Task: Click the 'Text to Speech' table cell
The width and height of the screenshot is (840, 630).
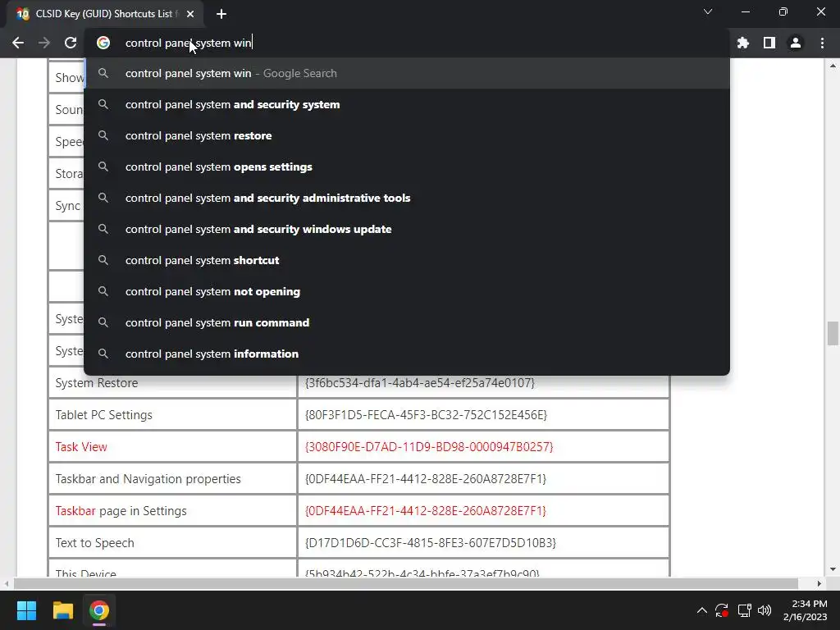Action: (172, 543)
